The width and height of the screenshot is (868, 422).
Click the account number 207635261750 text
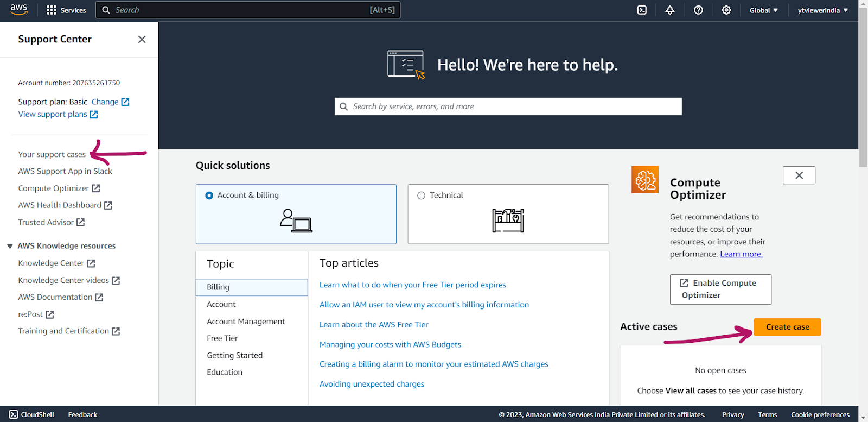(x=97, y=83)
